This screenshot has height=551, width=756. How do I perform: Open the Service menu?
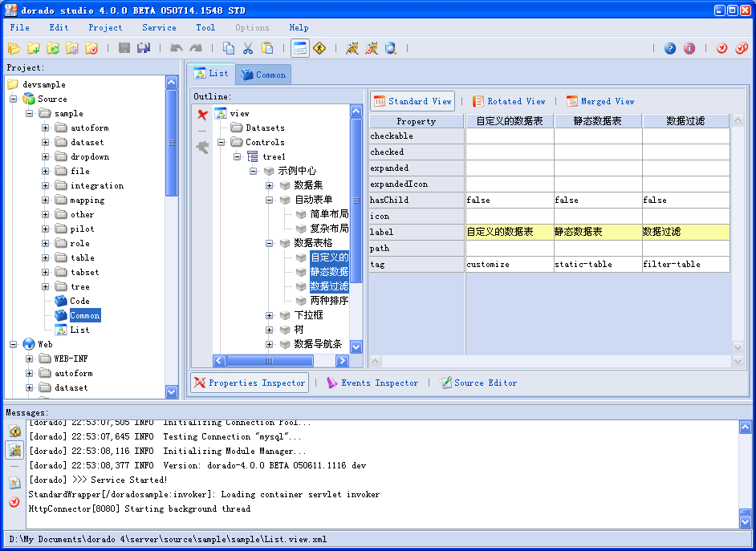[x=159, y=27]
